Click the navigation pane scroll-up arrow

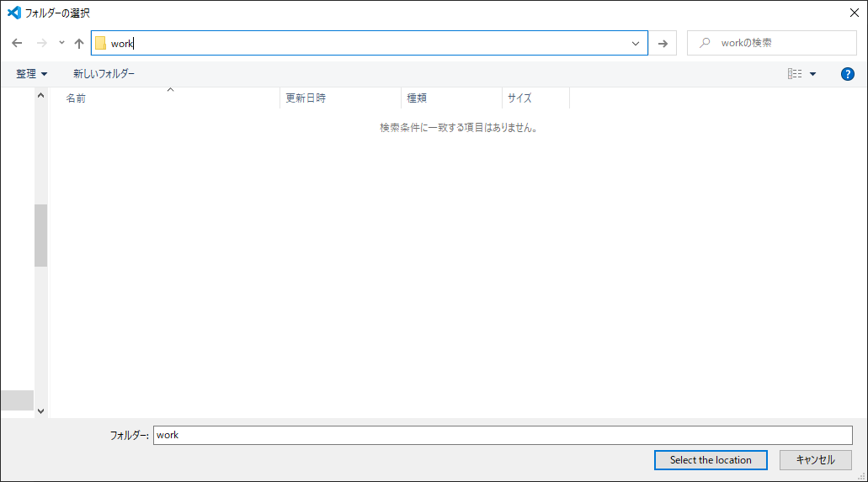point(40,95)
